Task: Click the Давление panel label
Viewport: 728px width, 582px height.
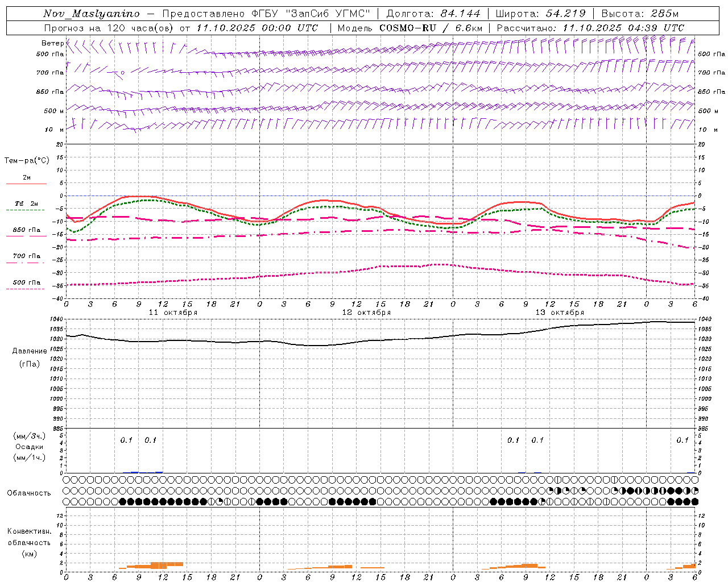Action: 30,351
